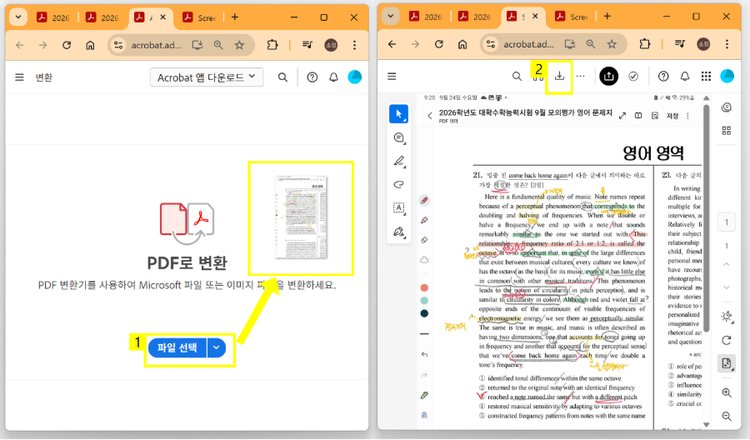Open the comments panel icon on the right sidebar
The height and width of the screenshot is (440, 750).
click(x=726, y=108)
